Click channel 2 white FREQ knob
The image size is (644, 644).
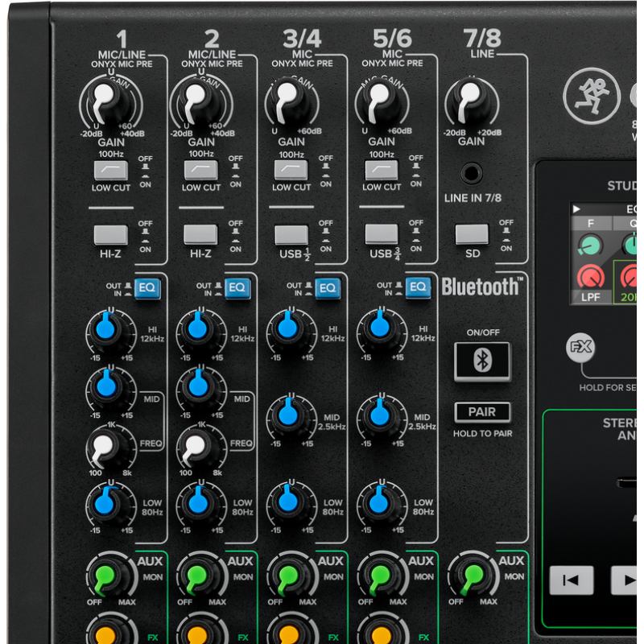196,444
